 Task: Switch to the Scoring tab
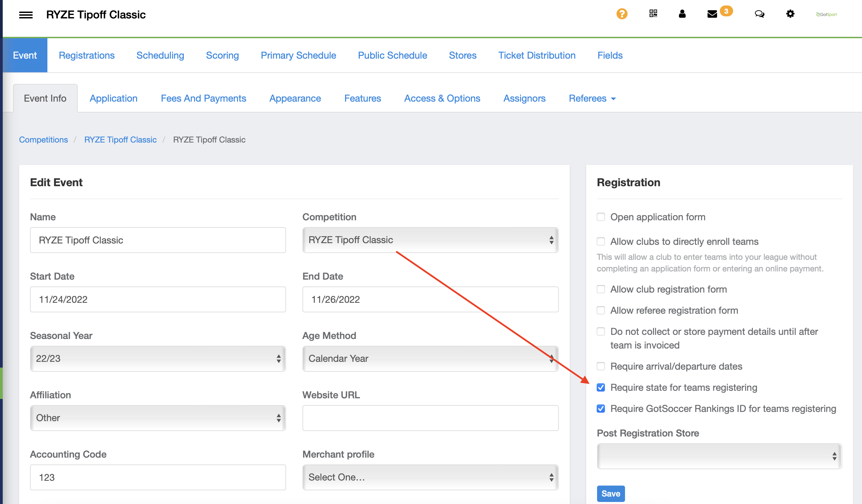[x=222, y=56]
